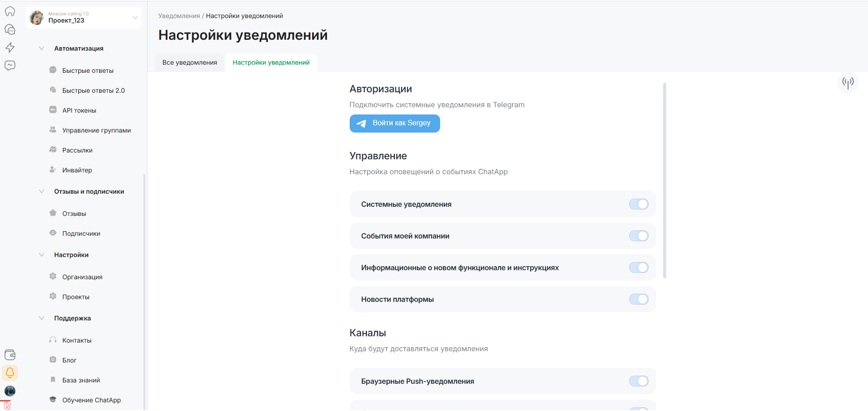Click the bell notifications icon
Screen dimensions: 868x411
coord(10,373)
